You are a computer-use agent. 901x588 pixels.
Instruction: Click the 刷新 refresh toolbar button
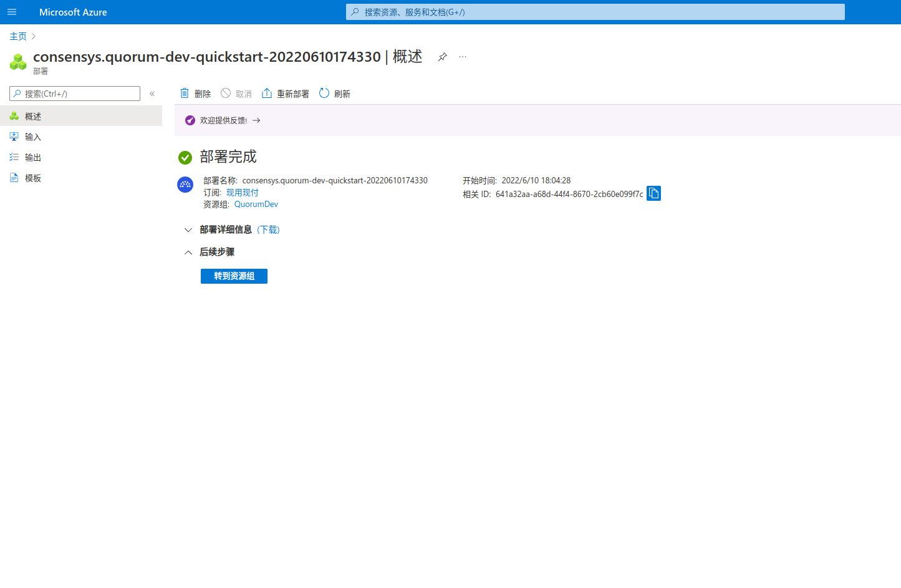[x=334, y=94]
